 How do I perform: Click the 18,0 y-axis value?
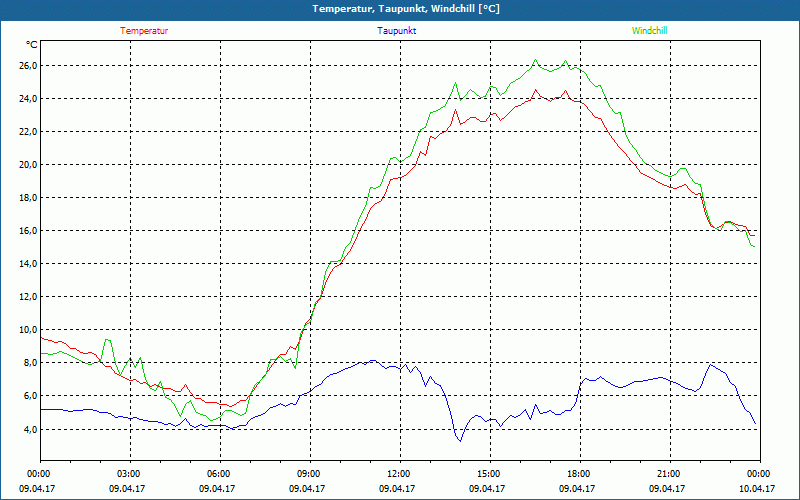click(28, 197)
